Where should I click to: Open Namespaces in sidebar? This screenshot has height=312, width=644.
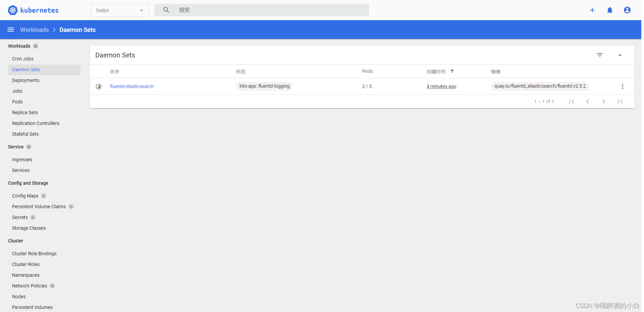tap(26, 275)
